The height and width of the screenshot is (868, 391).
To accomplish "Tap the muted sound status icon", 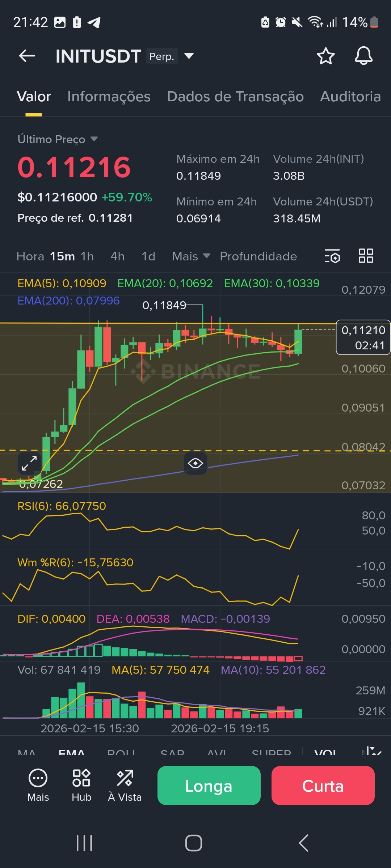I will point(297,22).
